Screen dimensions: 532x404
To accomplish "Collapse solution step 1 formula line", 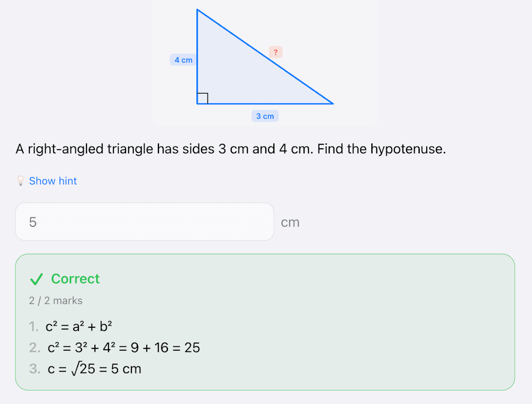I will pyautogui.click(x=80, y=326).
